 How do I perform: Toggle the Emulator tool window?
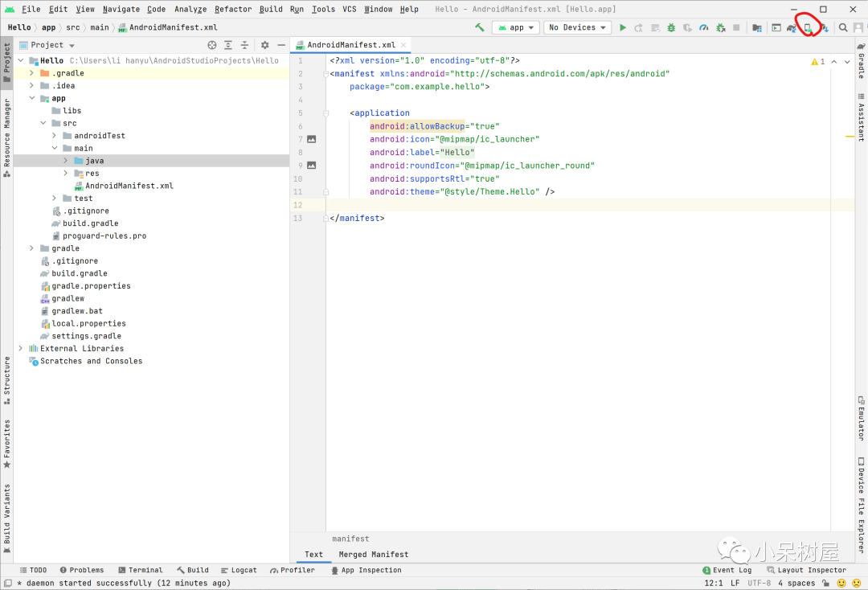(x=861, y=416)
